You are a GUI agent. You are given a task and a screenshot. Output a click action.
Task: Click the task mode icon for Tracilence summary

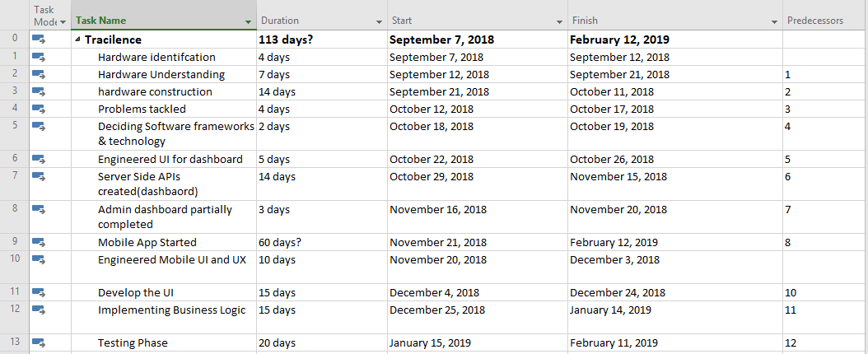[x=39, y=39]
